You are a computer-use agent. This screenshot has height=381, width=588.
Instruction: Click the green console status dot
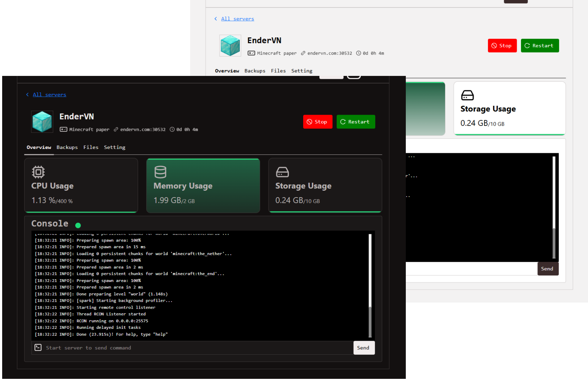tap(78, 226)
